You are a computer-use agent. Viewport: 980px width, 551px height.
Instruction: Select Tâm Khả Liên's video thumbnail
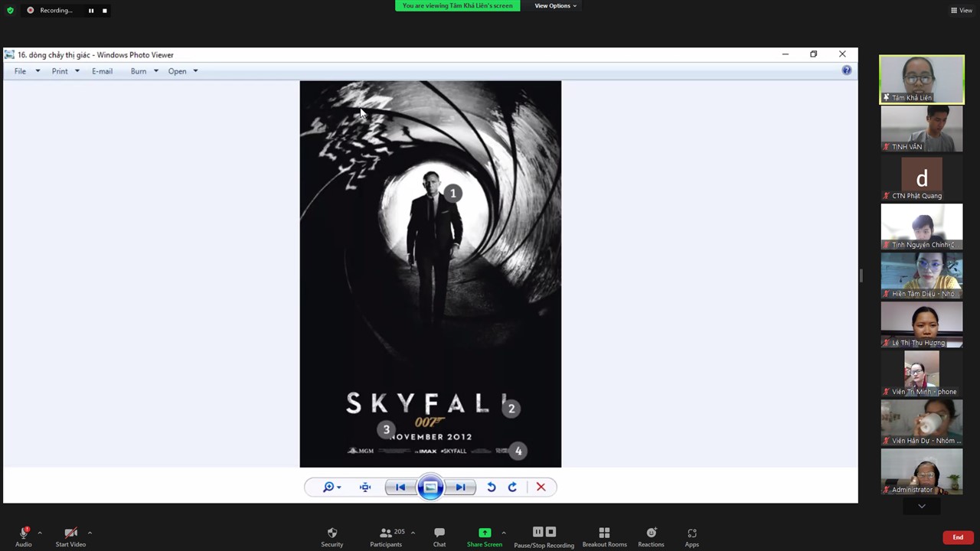click(922, 80)
